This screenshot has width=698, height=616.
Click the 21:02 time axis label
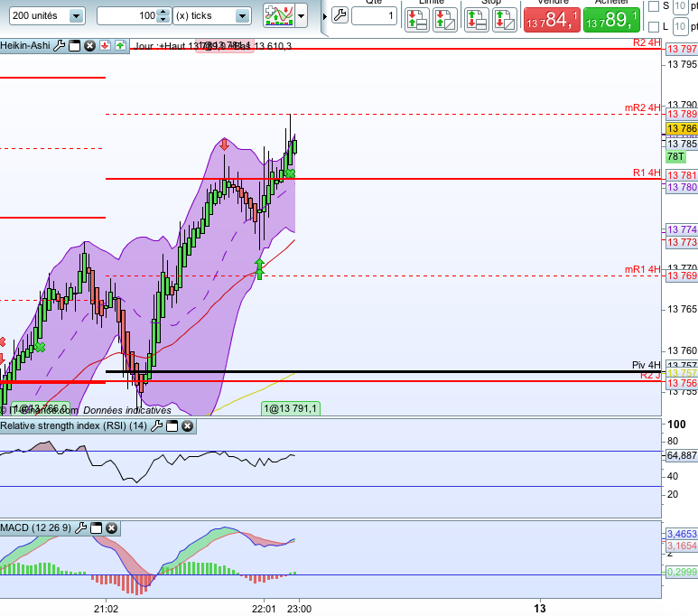(106, 609)
